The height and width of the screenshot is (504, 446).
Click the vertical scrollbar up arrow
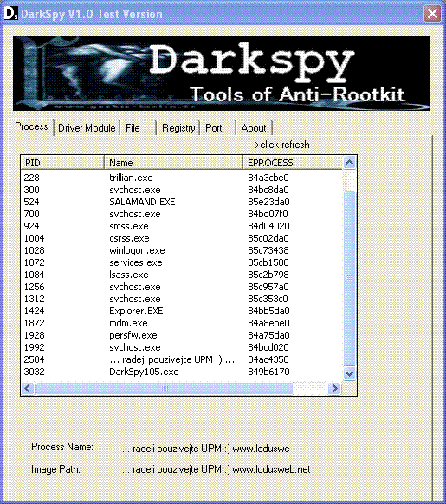click(349, 163)
